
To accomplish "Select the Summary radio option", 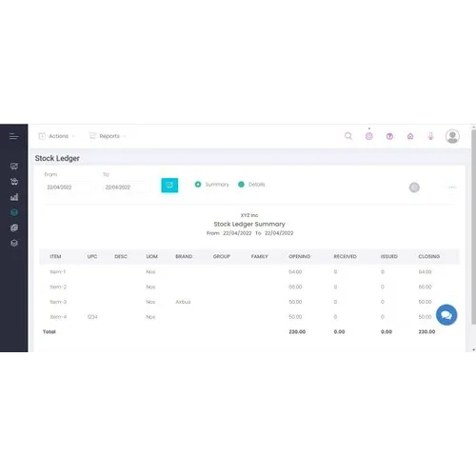I will click(x=198, y=185).
